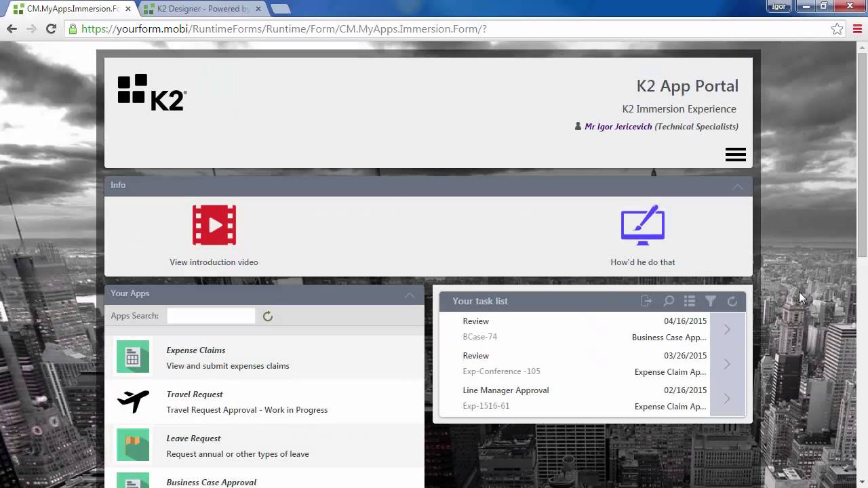Open the hamburger menu in portal header

(736, 155)
